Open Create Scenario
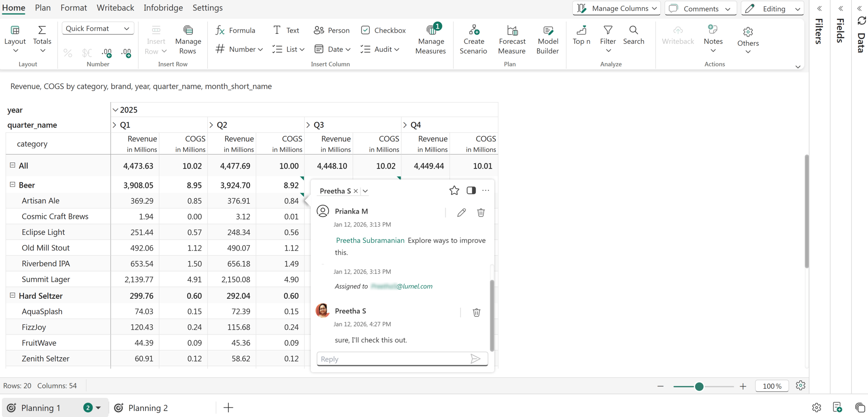Screen dimensions: 868x417 click(473, 40)
